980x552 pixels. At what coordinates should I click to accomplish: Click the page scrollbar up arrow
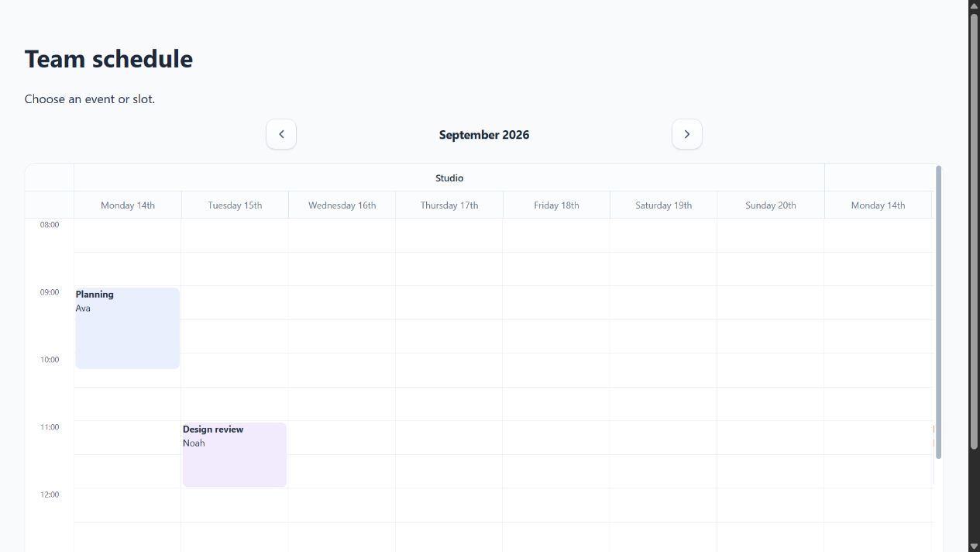(974, 5)
